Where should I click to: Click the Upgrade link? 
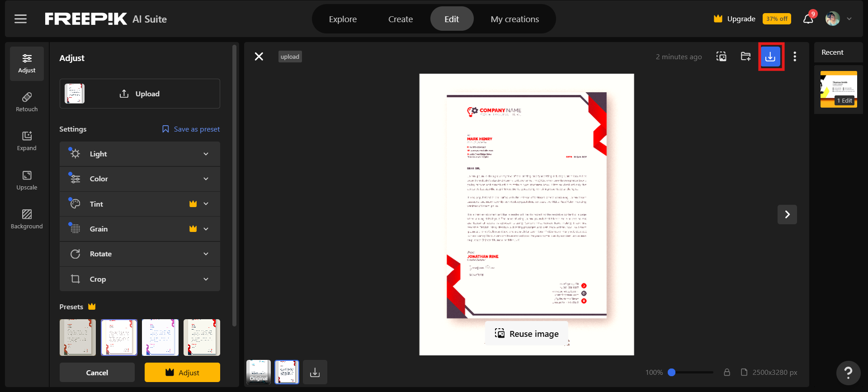(735, 19)
